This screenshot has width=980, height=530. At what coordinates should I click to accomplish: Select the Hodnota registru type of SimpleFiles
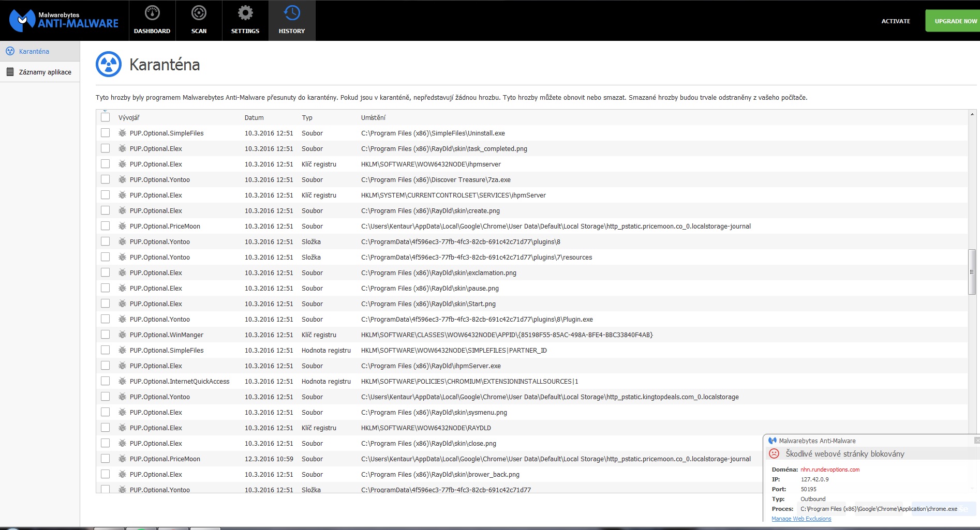[326, 350]
